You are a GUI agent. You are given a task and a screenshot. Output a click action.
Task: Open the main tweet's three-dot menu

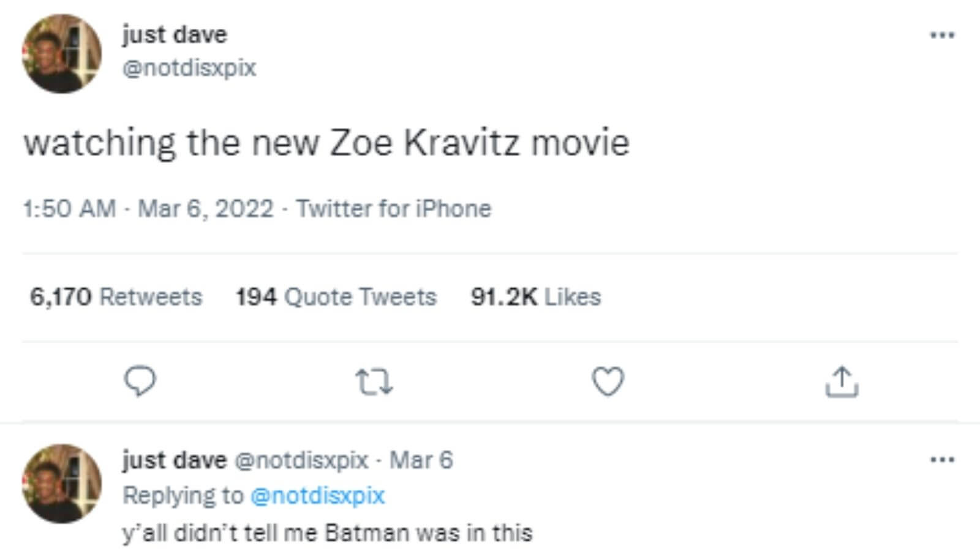pyautogui.click(x=941, y=35)
